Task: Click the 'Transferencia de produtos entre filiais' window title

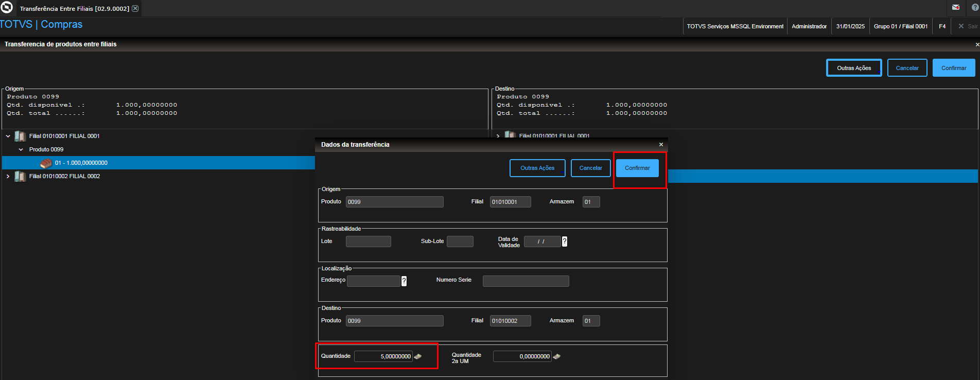Action: (60, 44)
